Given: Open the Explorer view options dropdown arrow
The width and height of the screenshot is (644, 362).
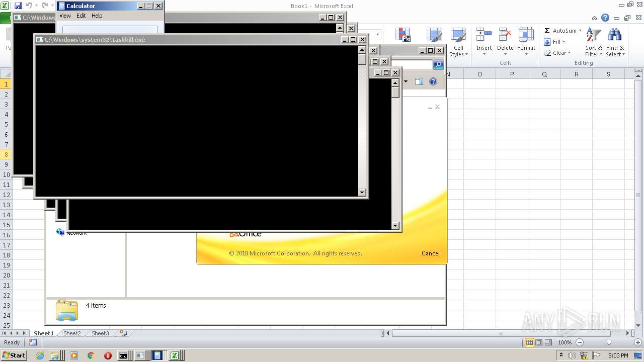Looking at the screenshot, I should (406, 82).
